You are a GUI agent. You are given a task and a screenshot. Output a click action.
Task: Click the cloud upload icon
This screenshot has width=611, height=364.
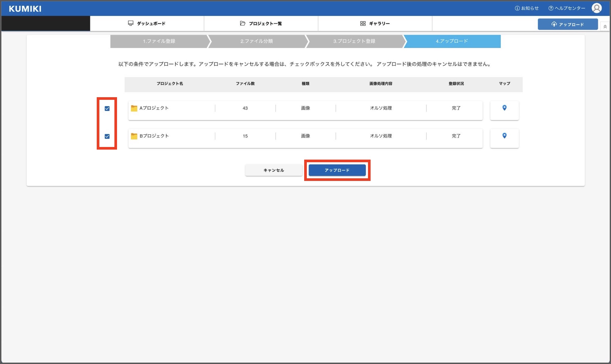554,24
